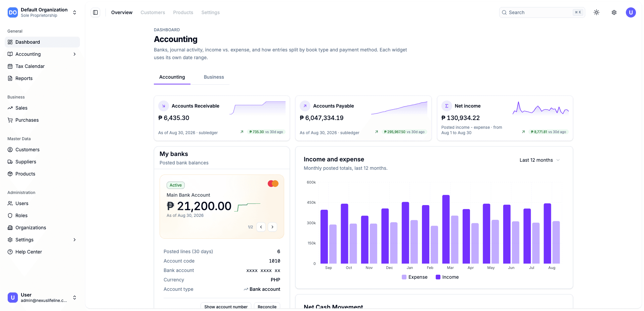This screenshot has height=311, width=644.
Task: Click the Accounts Payable arrow icon
Action: click(305, 106)
